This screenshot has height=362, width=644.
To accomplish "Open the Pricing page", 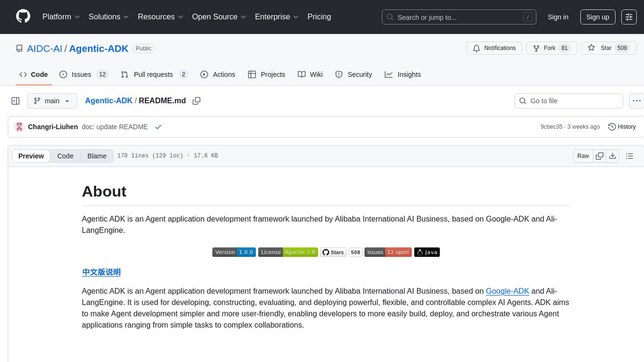I will pyautogui.click(x=319, y=17).
